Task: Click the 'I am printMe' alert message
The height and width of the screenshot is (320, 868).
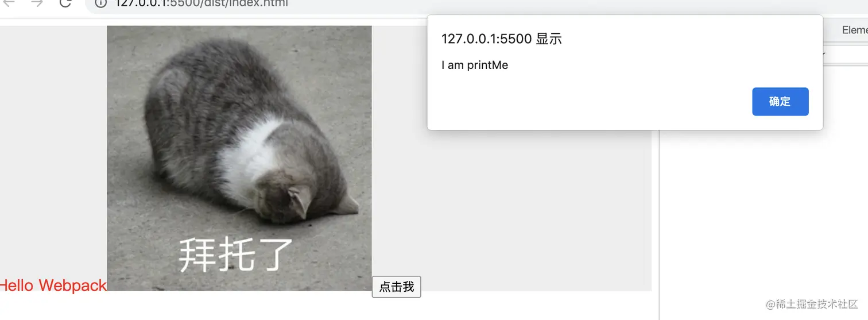Action: click(475, 65)
